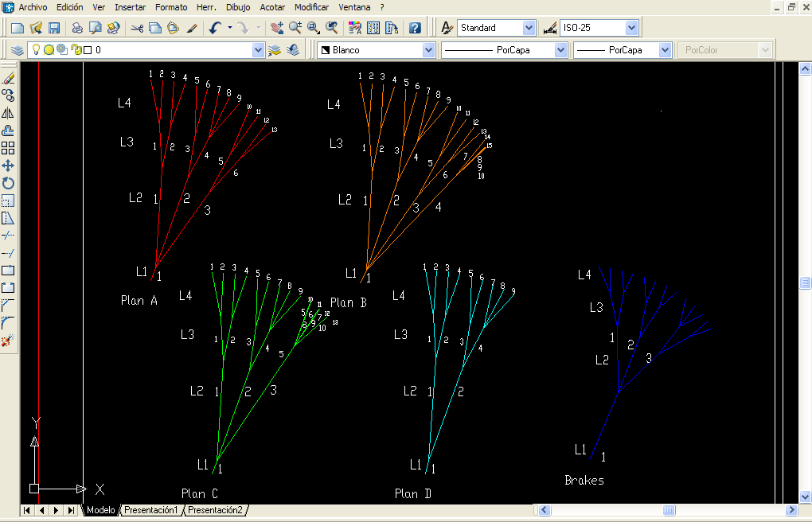812x522 pixels.
Task: Open a drawing file using Open icon
Action: click(x=36, y=28)
